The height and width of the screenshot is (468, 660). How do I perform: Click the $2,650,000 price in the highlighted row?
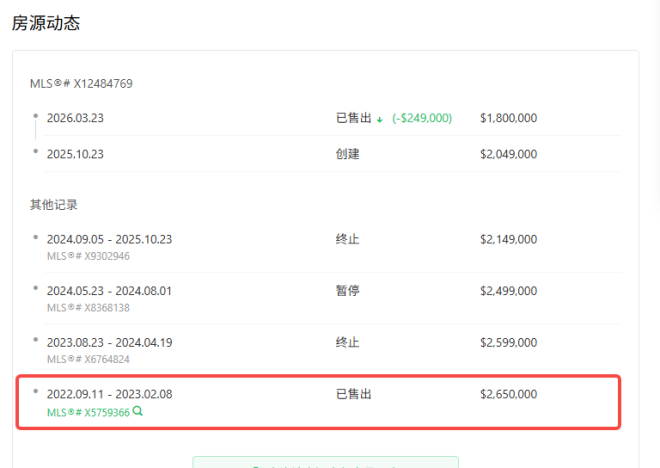(x=508, y=394)
